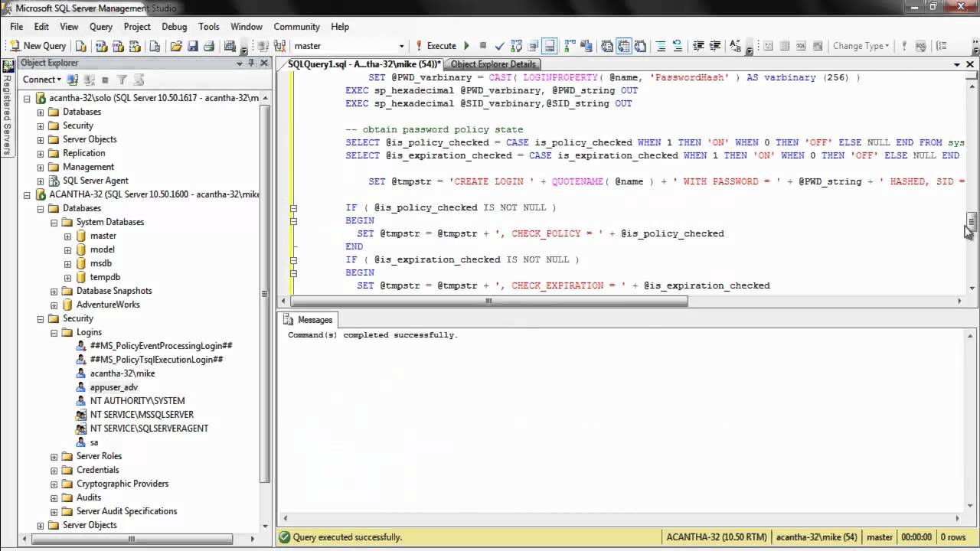Click the Filter funnel icon
980x551 pixels.
(x=121, y=80)
